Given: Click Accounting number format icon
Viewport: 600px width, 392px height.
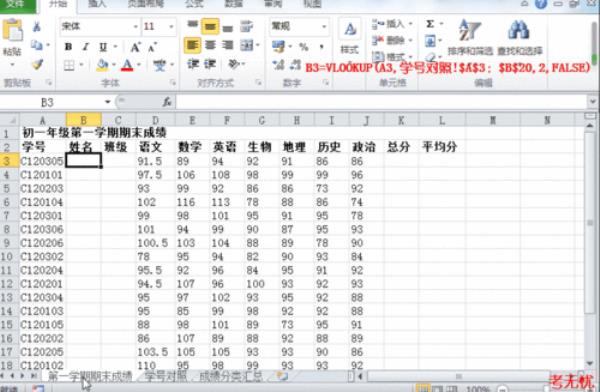Looking at the screenshot, I should coord(279,47).
